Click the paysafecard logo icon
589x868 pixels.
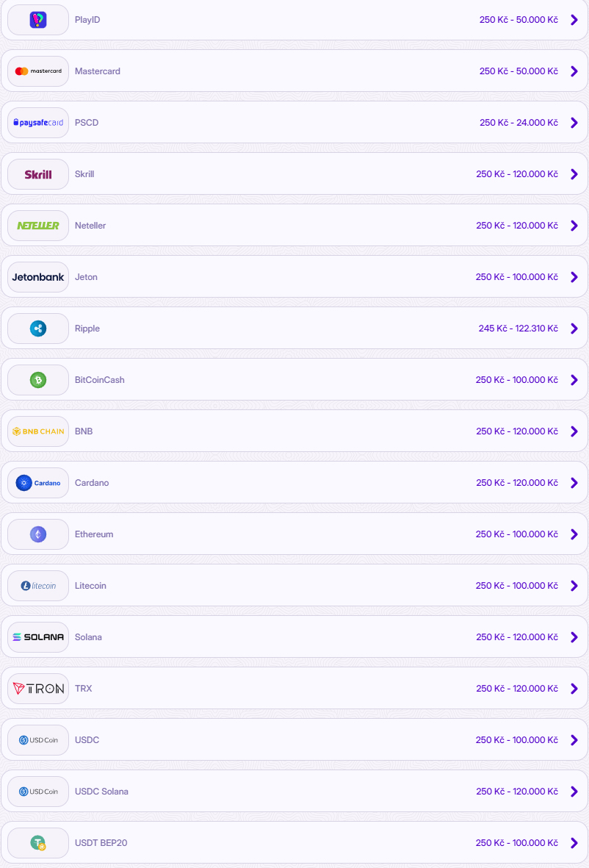click(x=37, y=123)
